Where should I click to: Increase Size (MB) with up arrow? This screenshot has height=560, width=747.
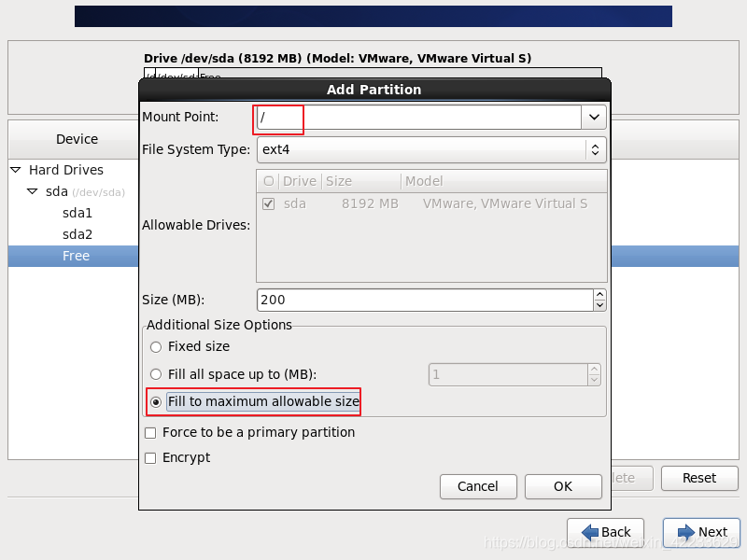[599, 295]
